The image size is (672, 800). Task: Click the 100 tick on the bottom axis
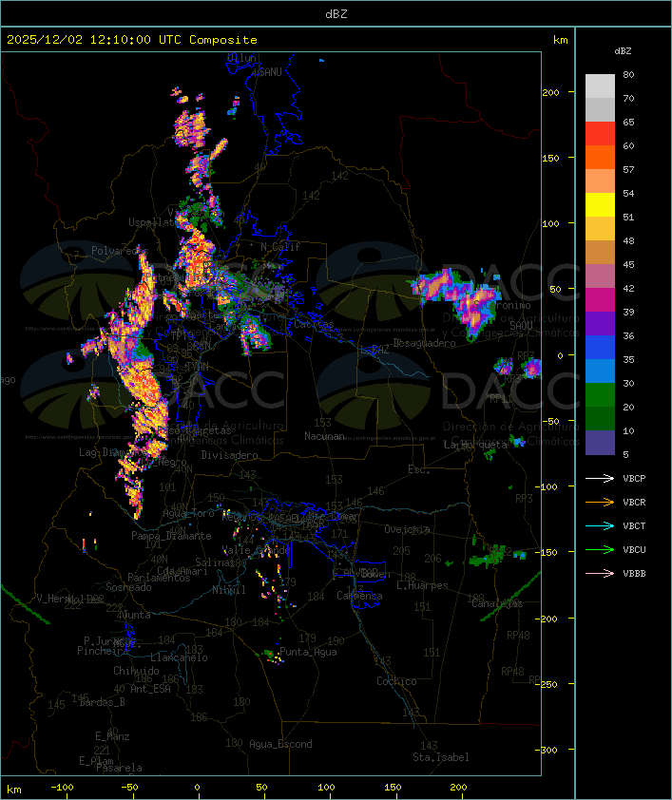pos(326,788)
